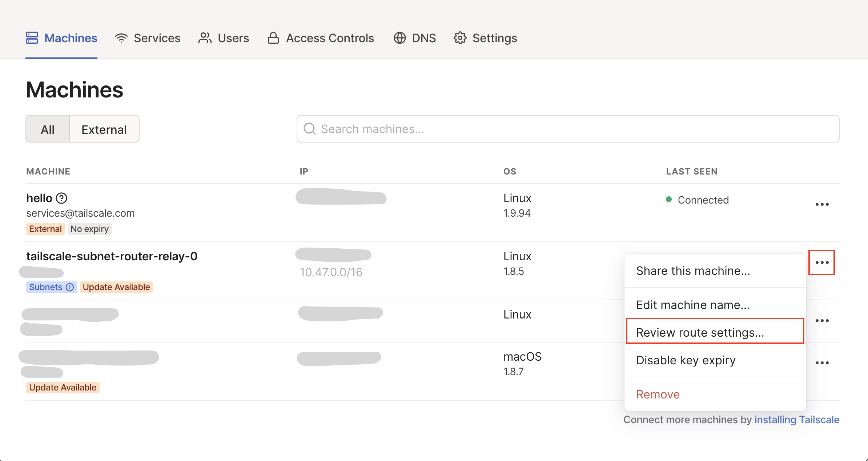Click the macOS 1.8.7 version cell
868x461 pixels.
pyautogui.click(x=522, y=364)
